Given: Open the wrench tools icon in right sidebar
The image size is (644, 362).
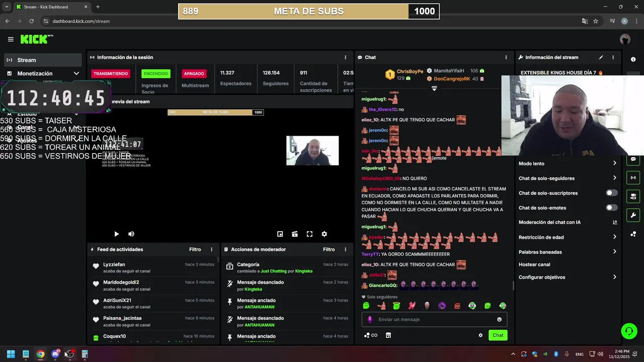Looking at the screenshot, I should 633,216.
